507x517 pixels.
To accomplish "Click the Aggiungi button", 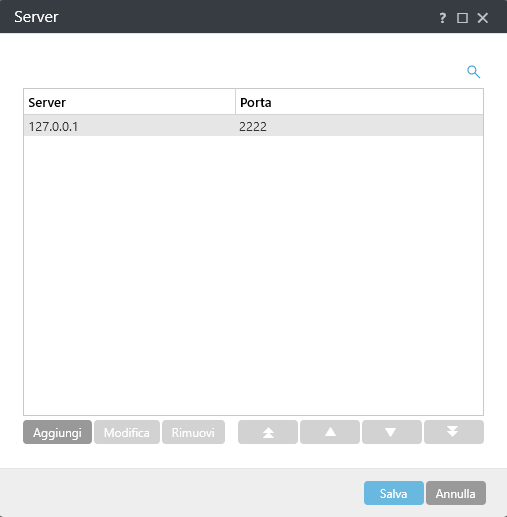I will [x=57, y=432].
